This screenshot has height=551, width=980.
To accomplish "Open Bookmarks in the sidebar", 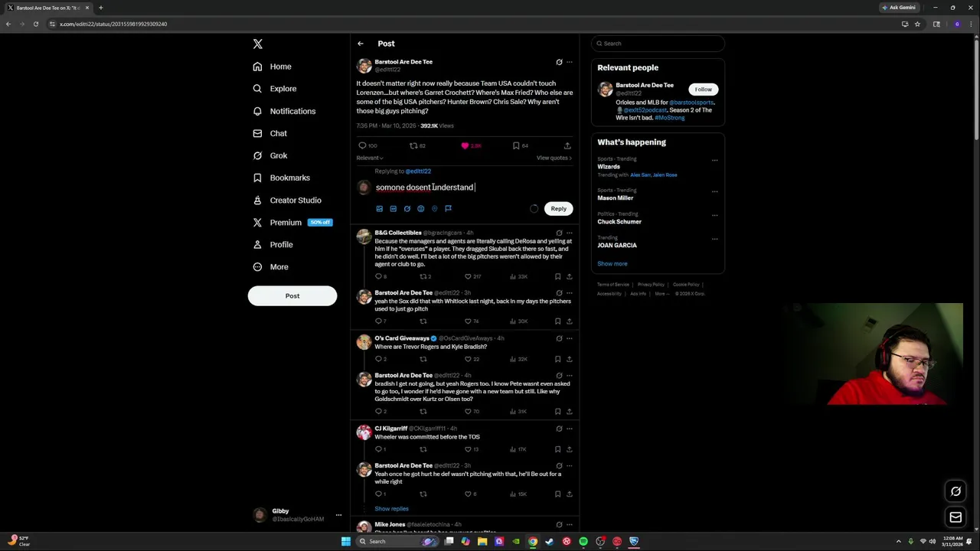I will [x=282, y=178].
